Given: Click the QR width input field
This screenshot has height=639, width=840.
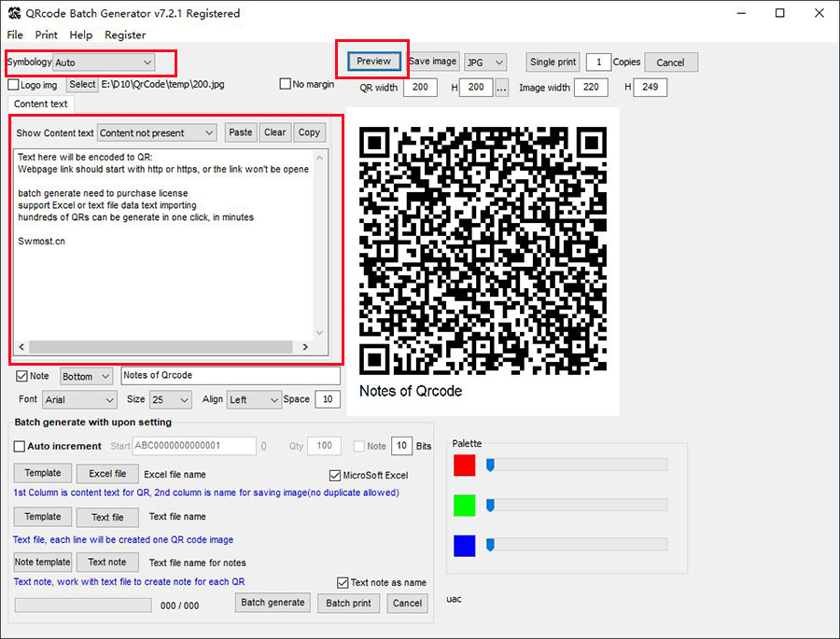Looking at the screenshot, I should [420, 87].
